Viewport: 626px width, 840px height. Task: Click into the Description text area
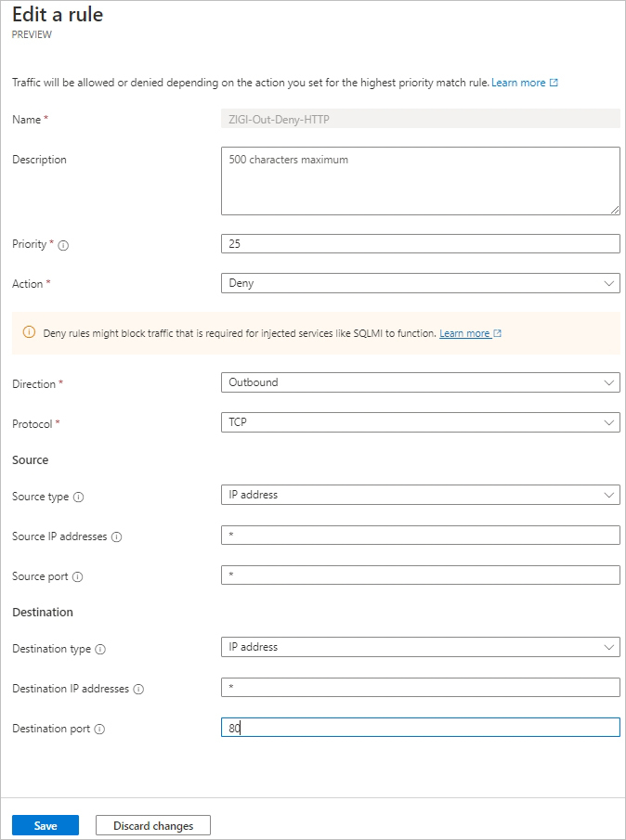[x=420, y=181]
